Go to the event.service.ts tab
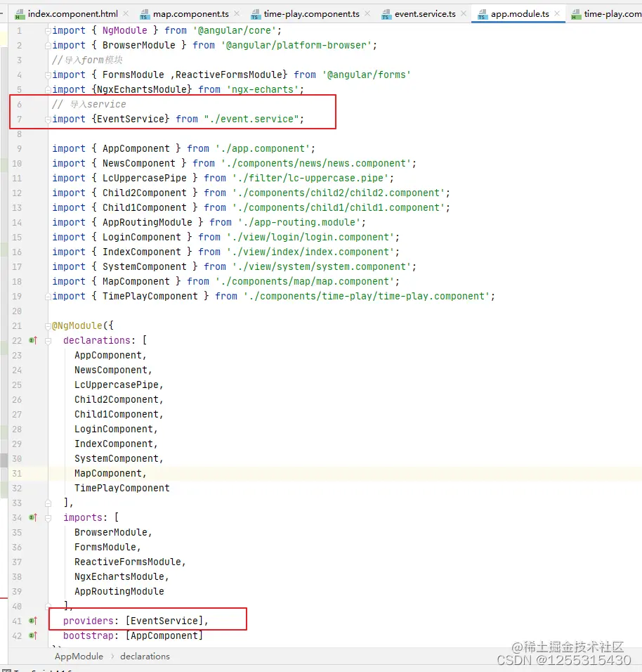642x672 pixels. click(425, 14)
